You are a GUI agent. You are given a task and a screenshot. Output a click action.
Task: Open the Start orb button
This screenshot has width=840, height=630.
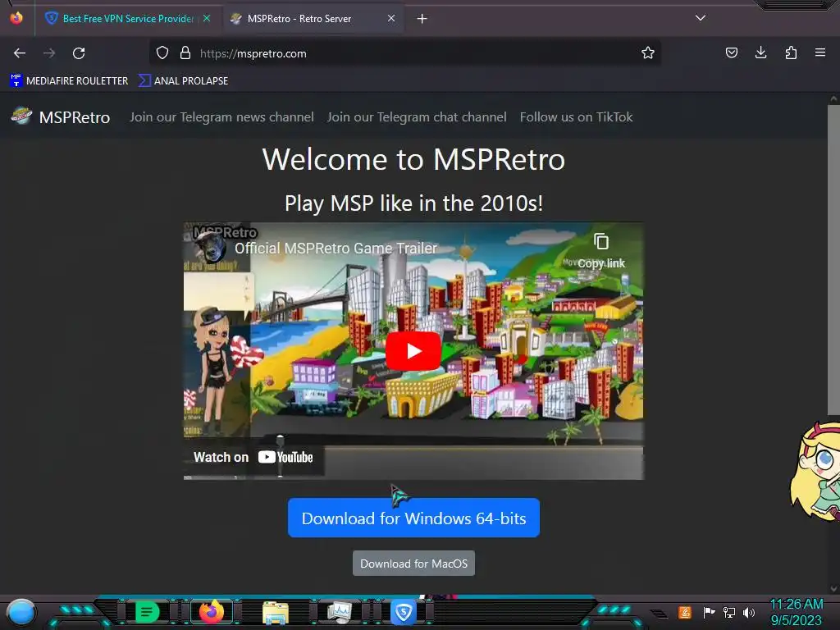pos(21,613)
